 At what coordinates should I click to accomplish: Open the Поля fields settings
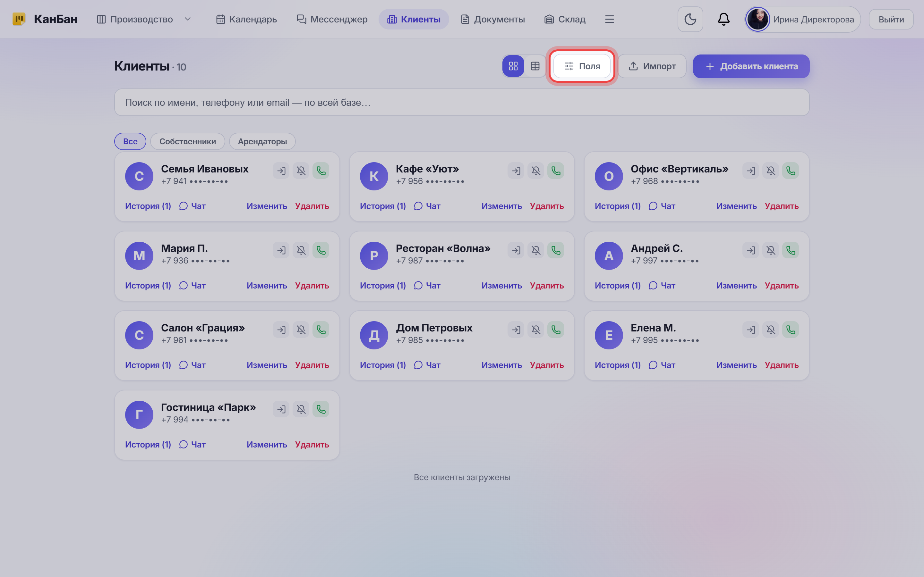click(x=582, y=66)
